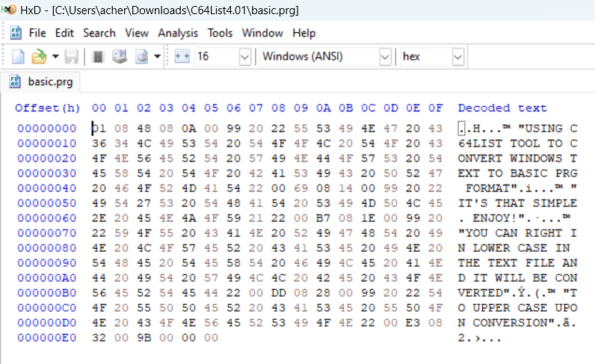Image resolution: width=595 pixels, height=364 pixels.
Task: Click the Save floppy disk icon
Action: click(x=71, y=57)
